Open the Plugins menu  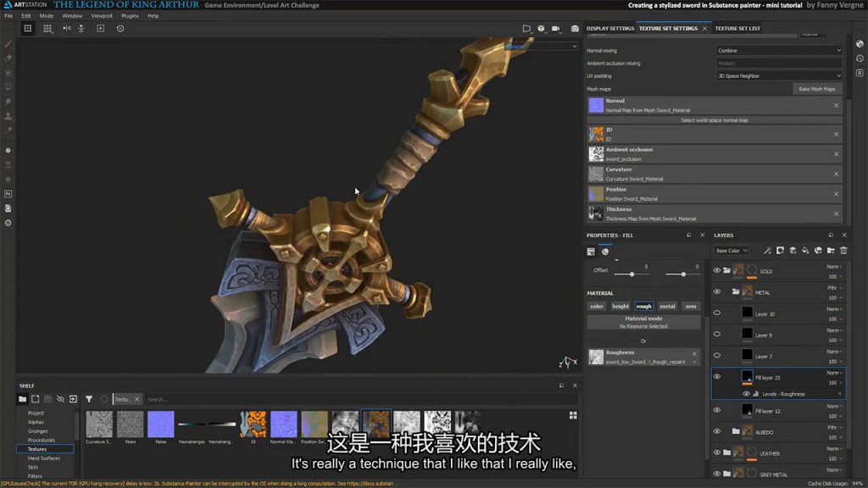(130, 16)
